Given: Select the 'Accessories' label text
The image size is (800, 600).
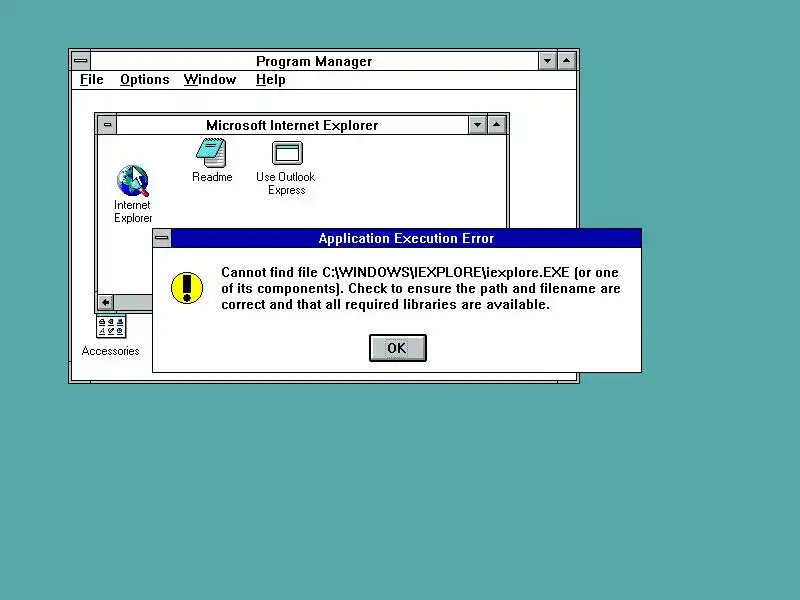Looking at the screenshot, I should 110,351.
